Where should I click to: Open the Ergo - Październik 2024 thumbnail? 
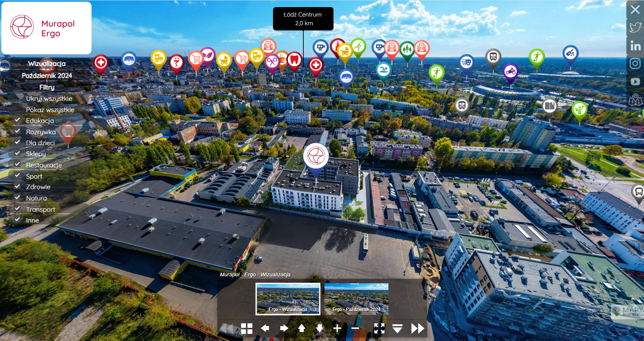click(356, 299)
